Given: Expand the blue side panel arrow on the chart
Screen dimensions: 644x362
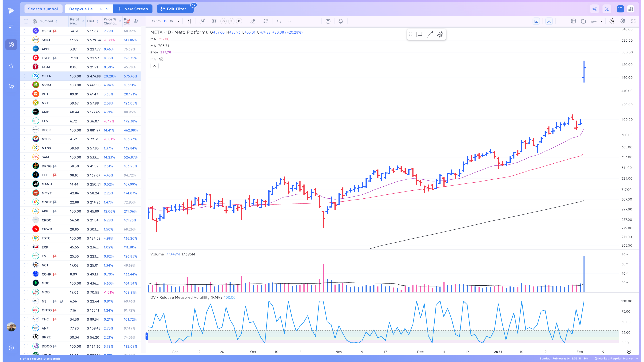Looking at the screenshot, I should (147, 336).
